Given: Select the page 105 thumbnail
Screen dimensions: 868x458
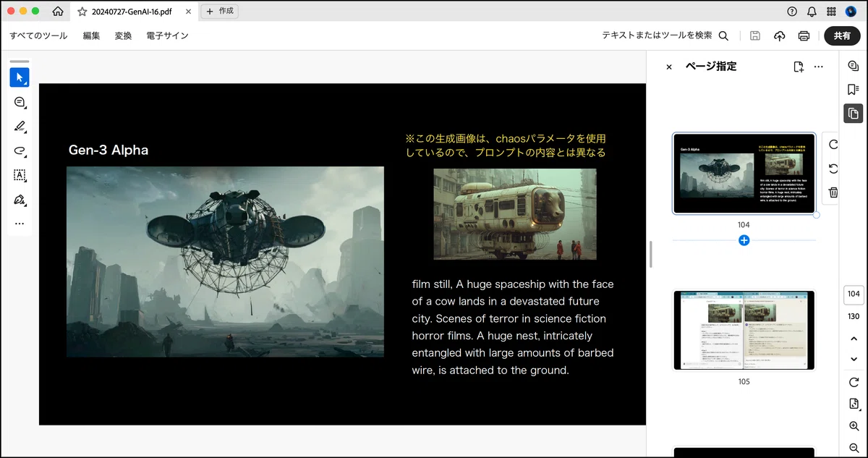Looking at the screenshot, I should pyautogui.click(x=744, y=331).
